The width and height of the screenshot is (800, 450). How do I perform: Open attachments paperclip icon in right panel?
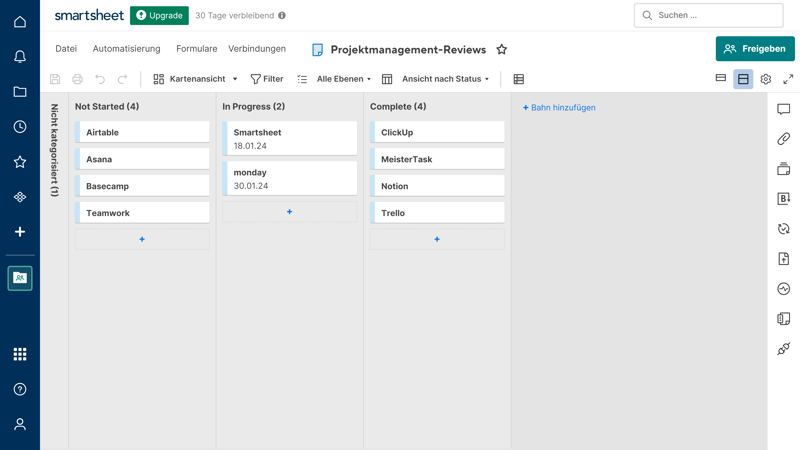tap(783, 139)
